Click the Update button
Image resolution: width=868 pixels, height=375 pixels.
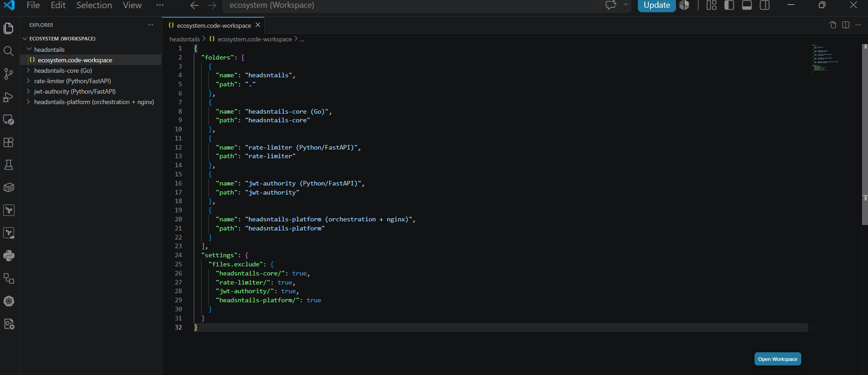pyautogui.click(x=656, y=5)
